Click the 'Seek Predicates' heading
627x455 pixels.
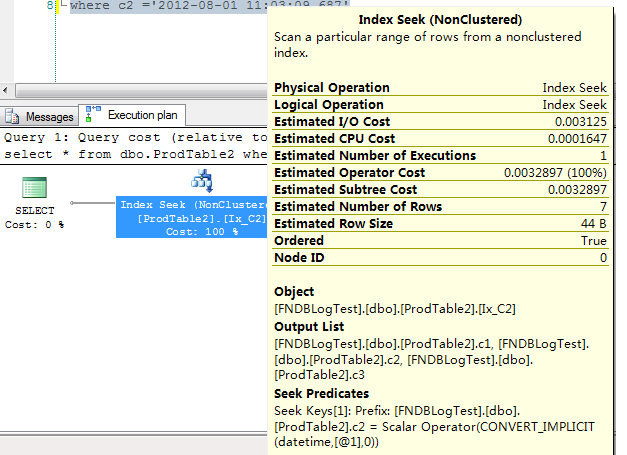pos(321,394)
